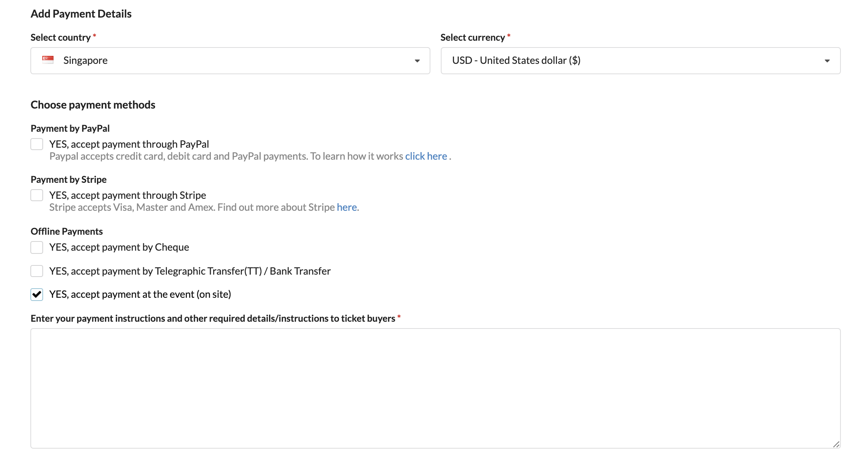Tick the accept payment by Cheque checkbox
The image size is (868, 467).
tap(37, 247)
